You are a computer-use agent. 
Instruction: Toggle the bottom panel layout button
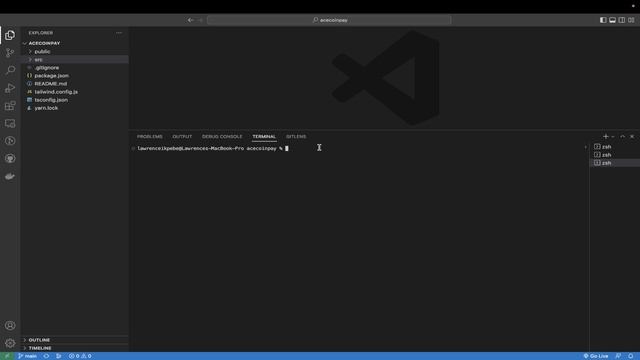[x=612, y=20]
